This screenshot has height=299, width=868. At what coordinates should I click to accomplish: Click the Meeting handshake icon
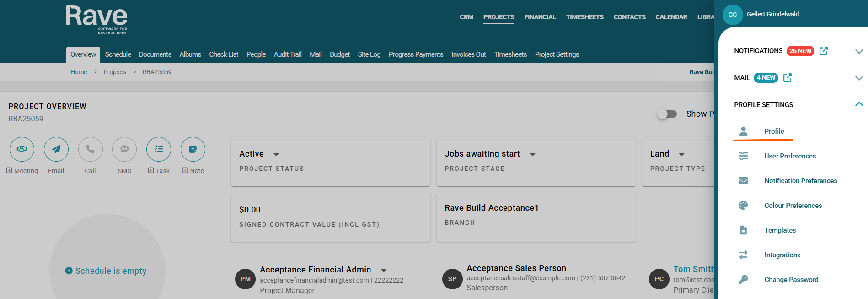coord(22,149)
